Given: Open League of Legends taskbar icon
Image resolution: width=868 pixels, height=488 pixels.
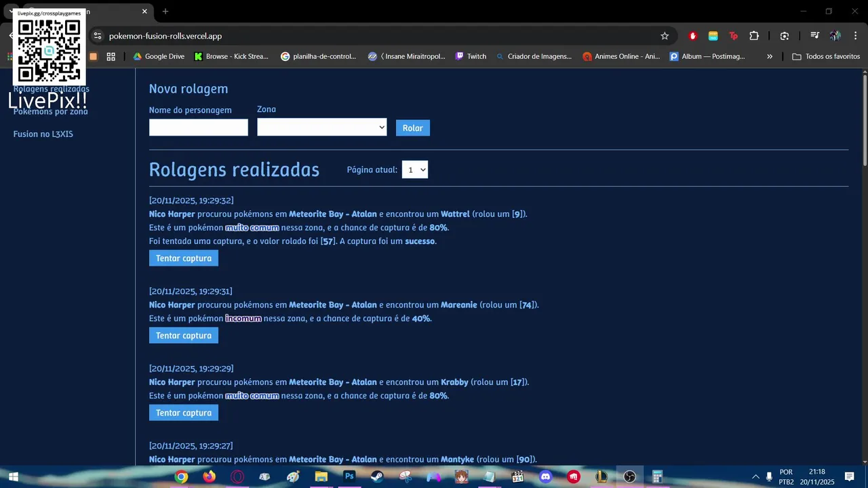Looking at the screenshot, I should pyautogui.click(x=601, y=476).
